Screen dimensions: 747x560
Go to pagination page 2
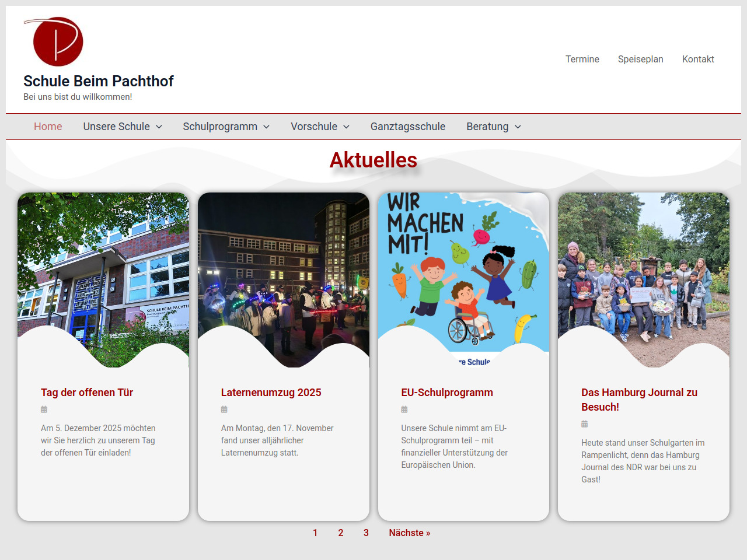coord(341,533)
